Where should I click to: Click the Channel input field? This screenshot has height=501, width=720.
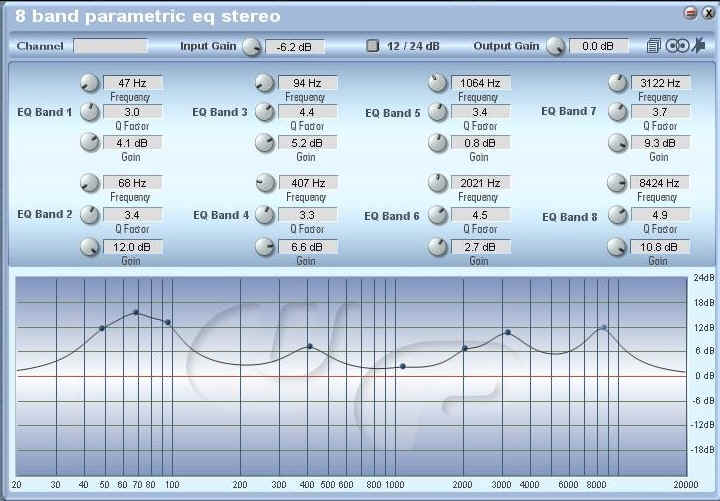pyautogui.click(x=111, y=46)
